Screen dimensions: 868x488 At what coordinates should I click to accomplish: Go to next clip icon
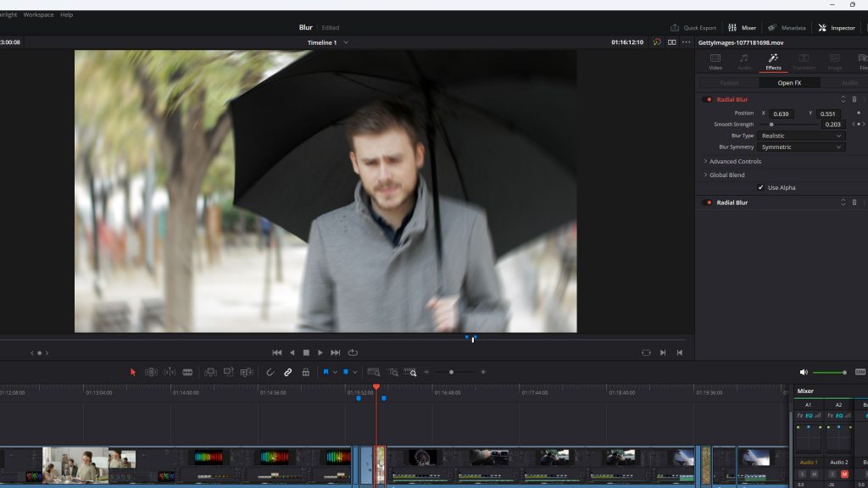[x=663, y=352]
